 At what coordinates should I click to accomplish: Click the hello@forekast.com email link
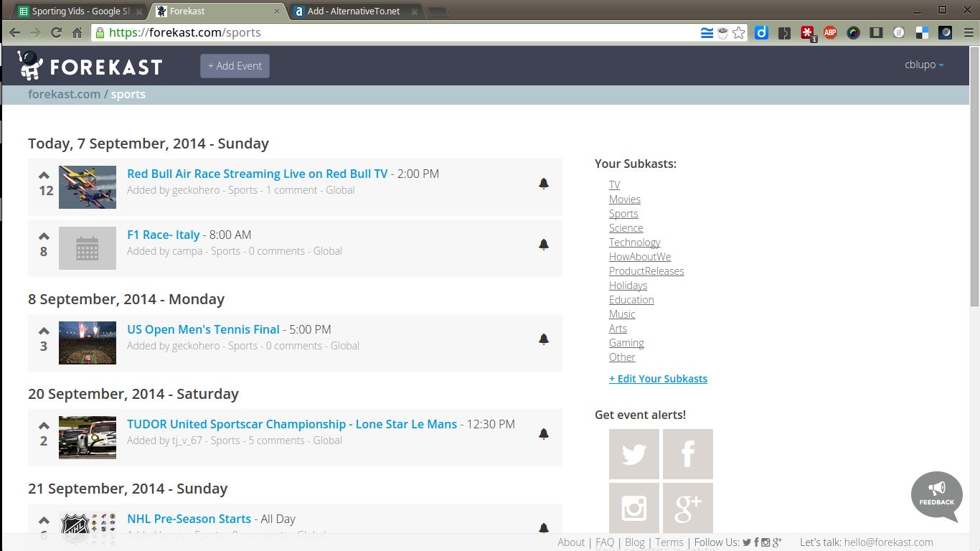[888, 542]
